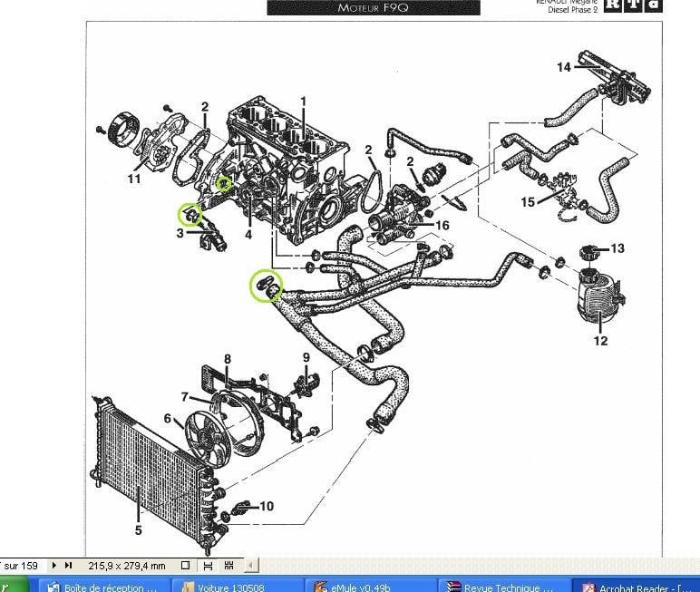Click label 12 under expansion tank

pyautogui.click(x=600, y=341)
